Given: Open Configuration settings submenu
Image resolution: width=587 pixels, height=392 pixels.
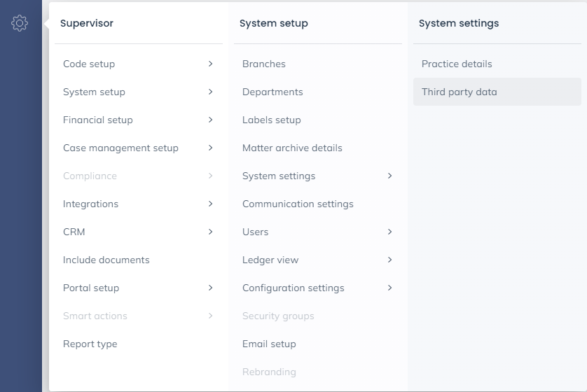Looking at the screenshot, I should point(317,288).
